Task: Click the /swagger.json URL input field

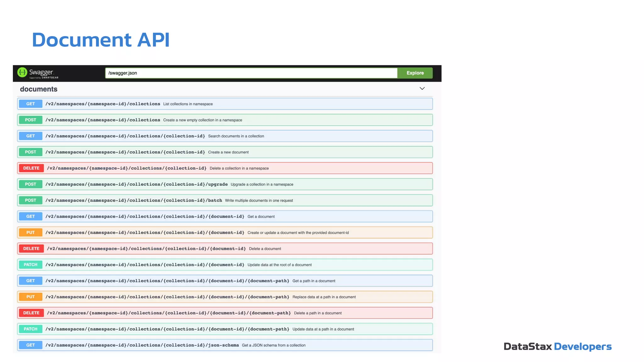Action: coord(251,73)
